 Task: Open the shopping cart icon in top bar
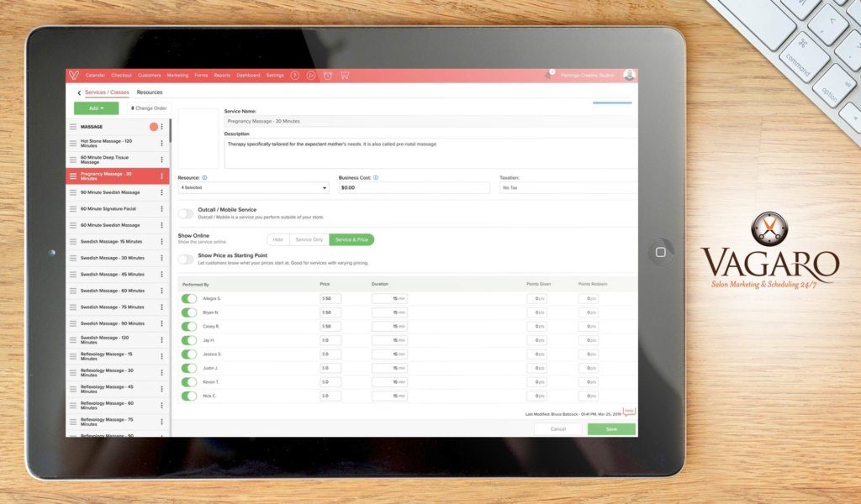(345, 75)
